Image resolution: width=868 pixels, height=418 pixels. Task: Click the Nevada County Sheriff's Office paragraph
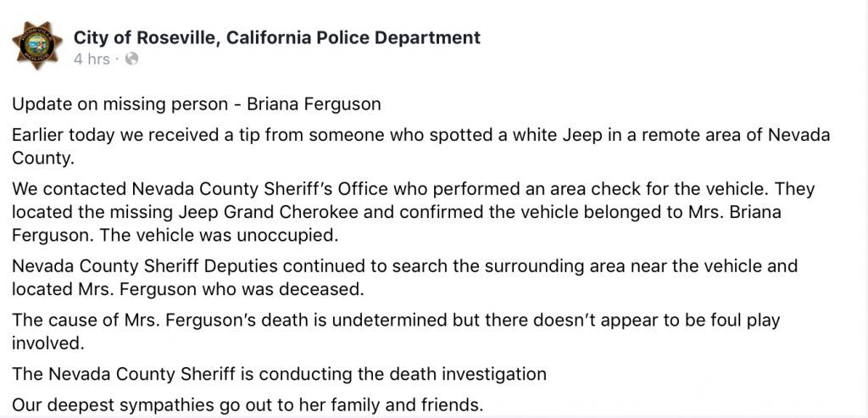click(413, 212)
